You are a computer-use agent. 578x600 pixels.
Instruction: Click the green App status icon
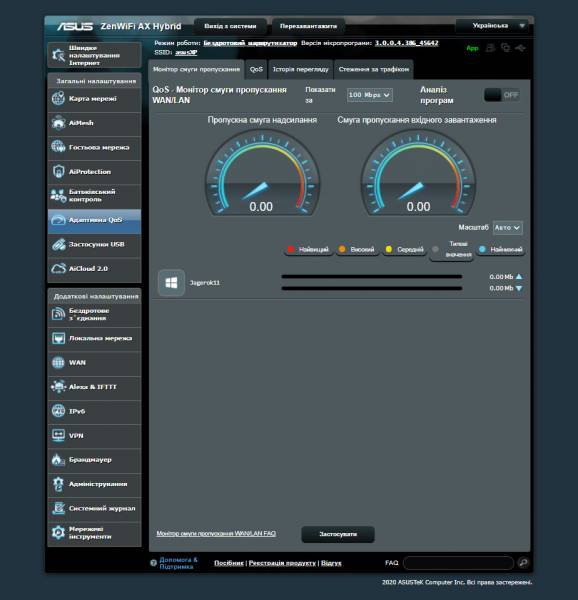point(472,48)
